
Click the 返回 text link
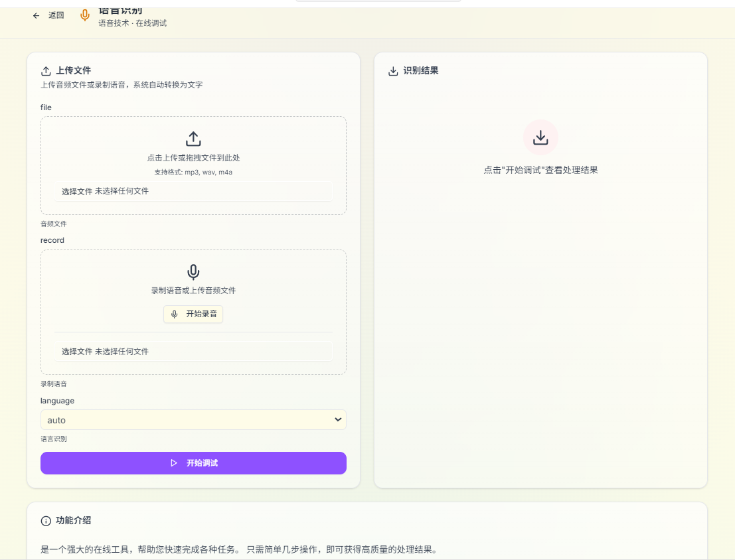click(x=56, y=15)
